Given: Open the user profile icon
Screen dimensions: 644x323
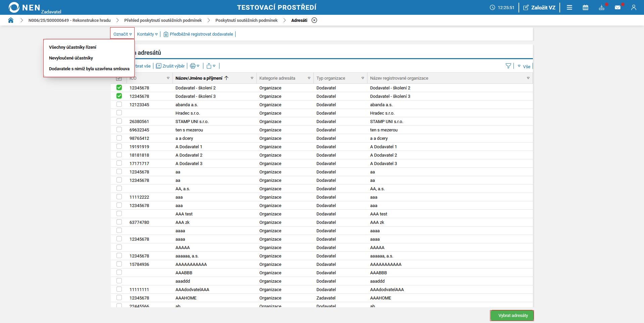Looking at the screenshot, I should click(x=634, y=7).
